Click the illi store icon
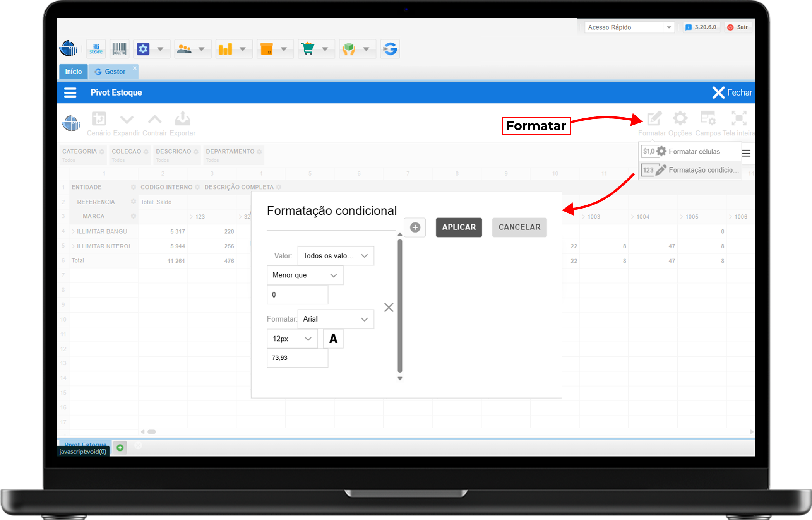The height and width of the screenshot is (520, 812). (x=96, y=49)
